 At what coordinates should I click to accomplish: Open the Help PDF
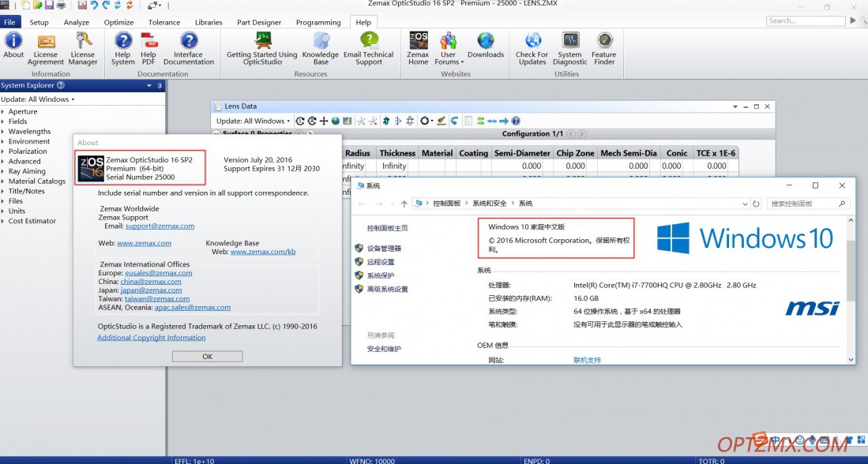pyautogui.click(x=148, y=49)
